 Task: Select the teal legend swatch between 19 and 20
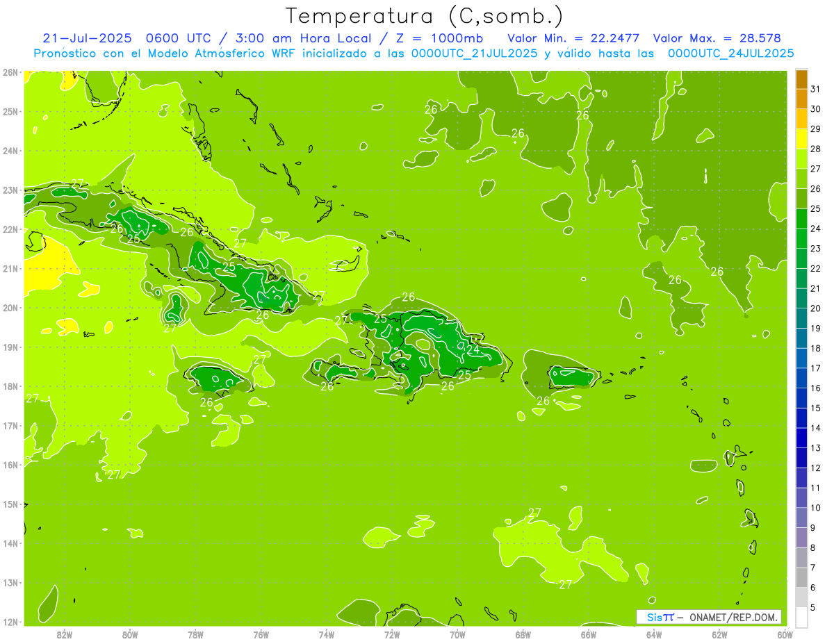[x=801, y=318]
